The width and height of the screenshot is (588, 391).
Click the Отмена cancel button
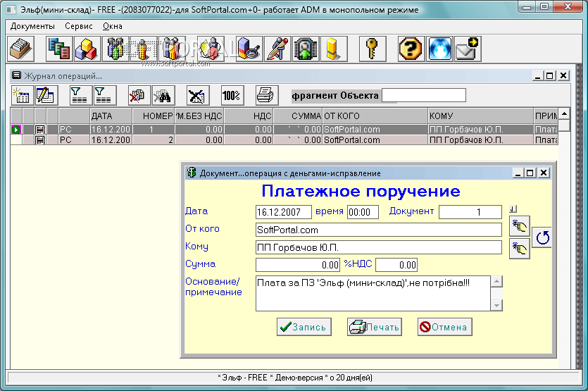coord(445,327)
